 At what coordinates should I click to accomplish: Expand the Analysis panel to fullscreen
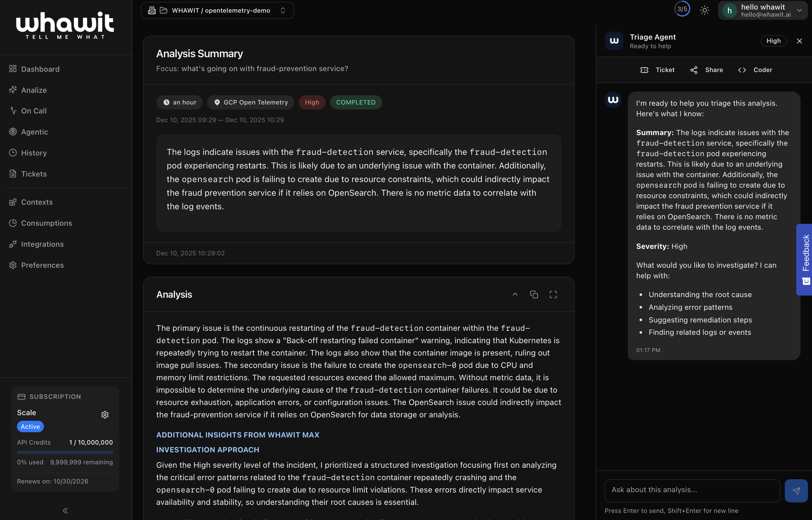pos(553,294)
